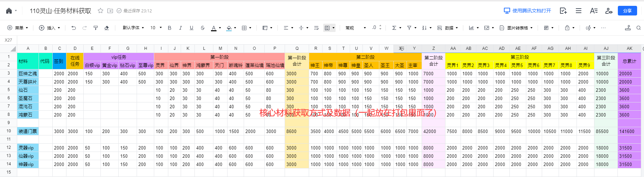The height and width of the screenshot is (177, 644).
Task: Click the blue 分享 share button
Action: click(x=627, y=11)
